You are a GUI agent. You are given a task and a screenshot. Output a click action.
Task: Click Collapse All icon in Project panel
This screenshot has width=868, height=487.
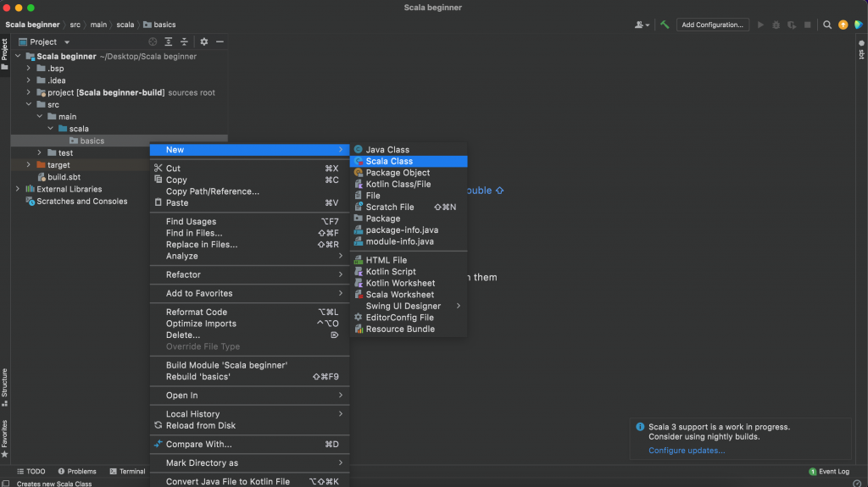tap(184, 42)
